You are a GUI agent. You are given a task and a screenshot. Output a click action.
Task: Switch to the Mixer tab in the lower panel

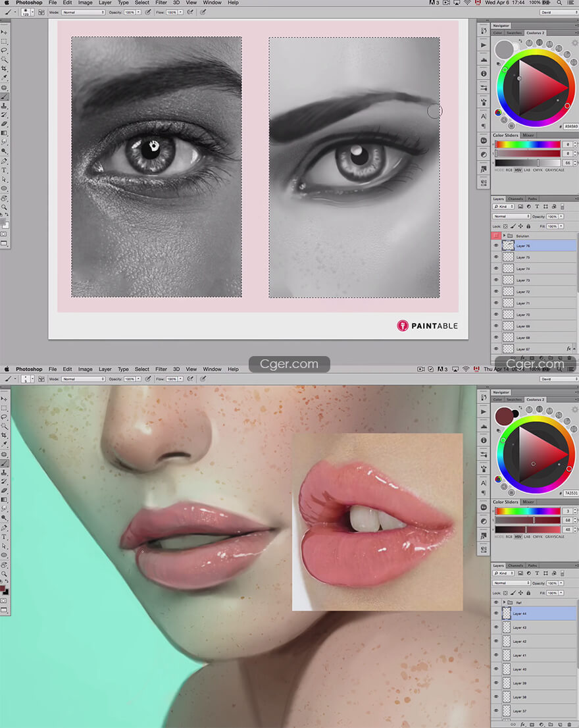point(528,502)
